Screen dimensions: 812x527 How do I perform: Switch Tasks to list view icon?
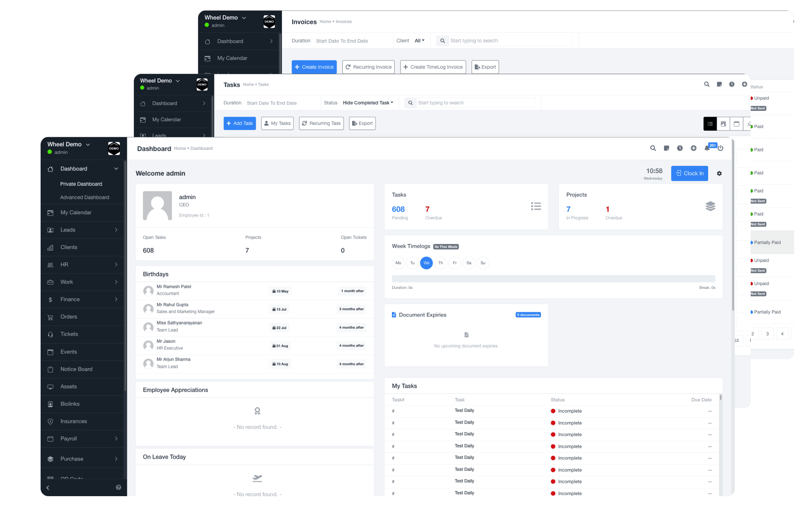(x=710, y=124)
